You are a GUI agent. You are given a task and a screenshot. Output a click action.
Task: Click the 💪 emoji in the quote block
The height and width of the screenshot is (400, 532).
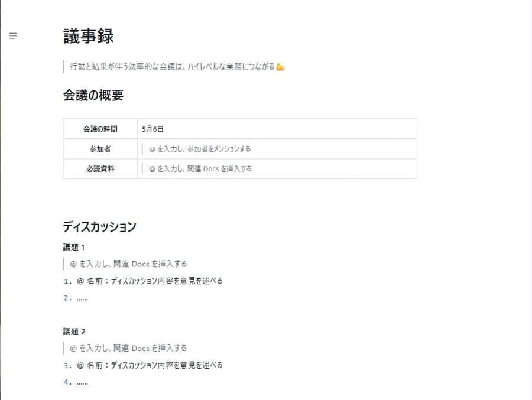280,66
